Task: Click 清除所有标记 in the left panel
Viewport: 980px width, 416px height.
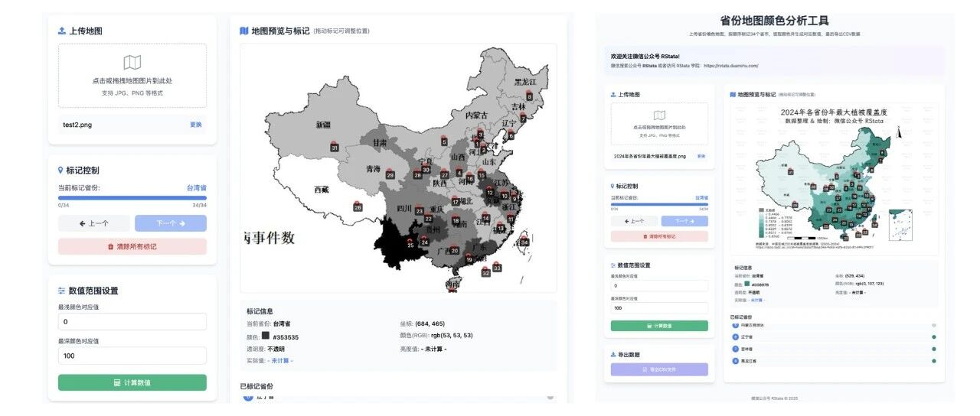Action: pos(132,246)
